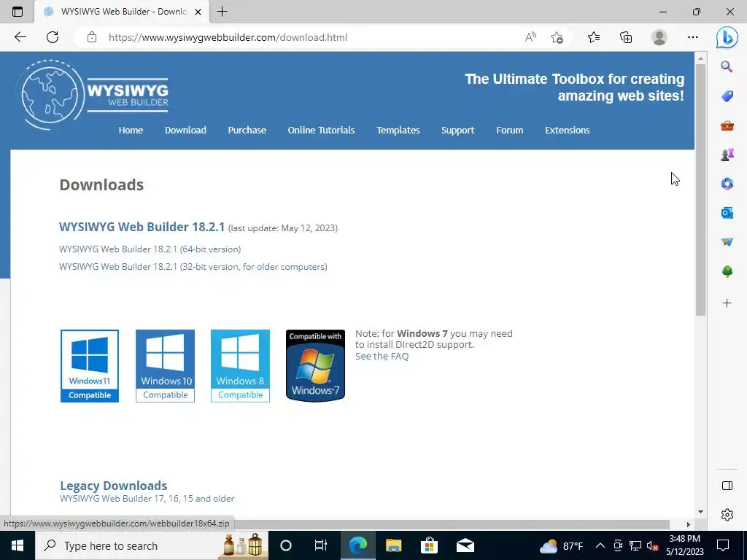Click the taskbar search box
This screenshot has height=560, width=747.
point(152,545)
